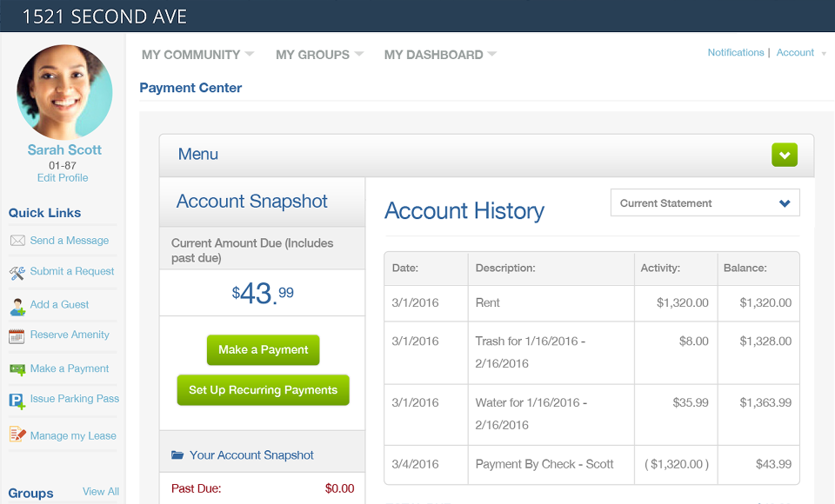Screen dimensions: 835x504
Task: Click the tools icon beside Submit a Request
Action: [x=17, y=273]
